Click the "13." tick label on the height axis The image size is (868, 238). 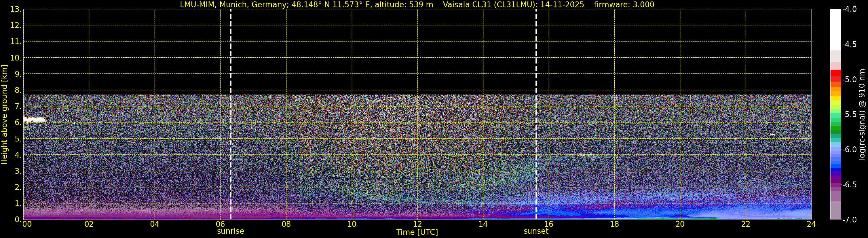16,10
